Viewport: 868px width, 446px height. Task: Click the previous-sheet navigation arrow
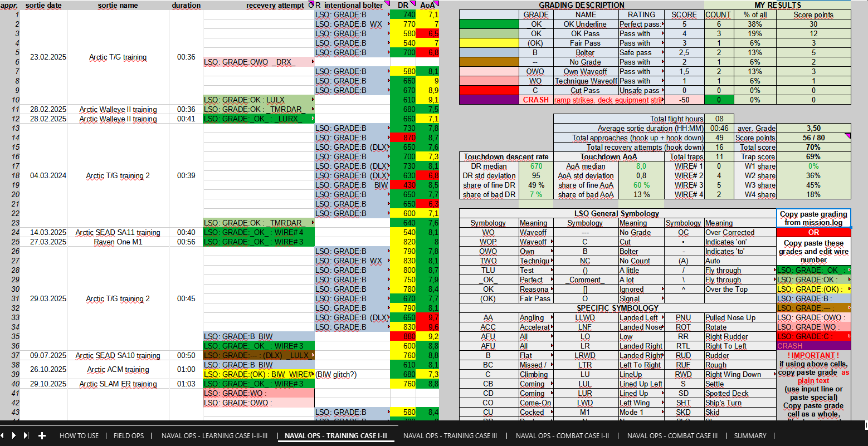pos(4,437)
